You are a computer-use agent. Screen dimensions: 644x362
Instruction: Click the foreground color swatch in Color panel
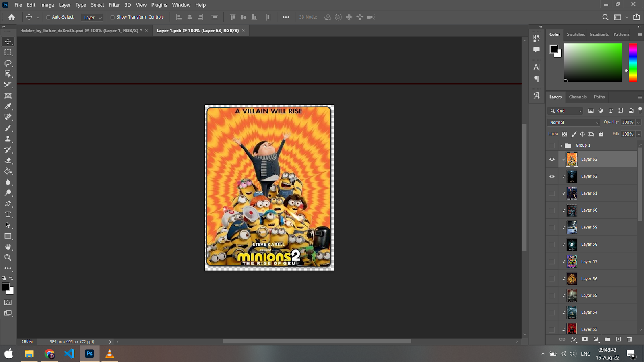(x=554, y=49)
